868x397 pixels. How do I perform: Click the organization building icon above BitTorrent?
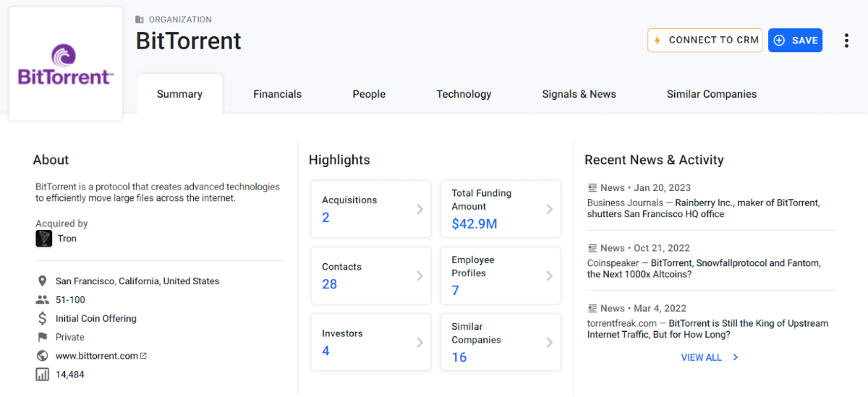(140, 20)
